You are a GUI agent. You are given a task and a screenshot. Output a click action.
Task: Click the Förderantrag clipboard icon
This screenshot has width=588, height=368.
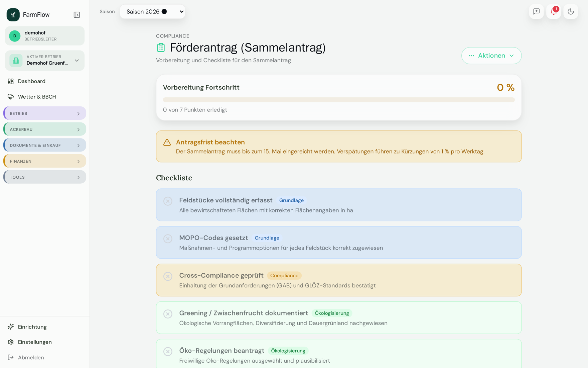[161, 48]
